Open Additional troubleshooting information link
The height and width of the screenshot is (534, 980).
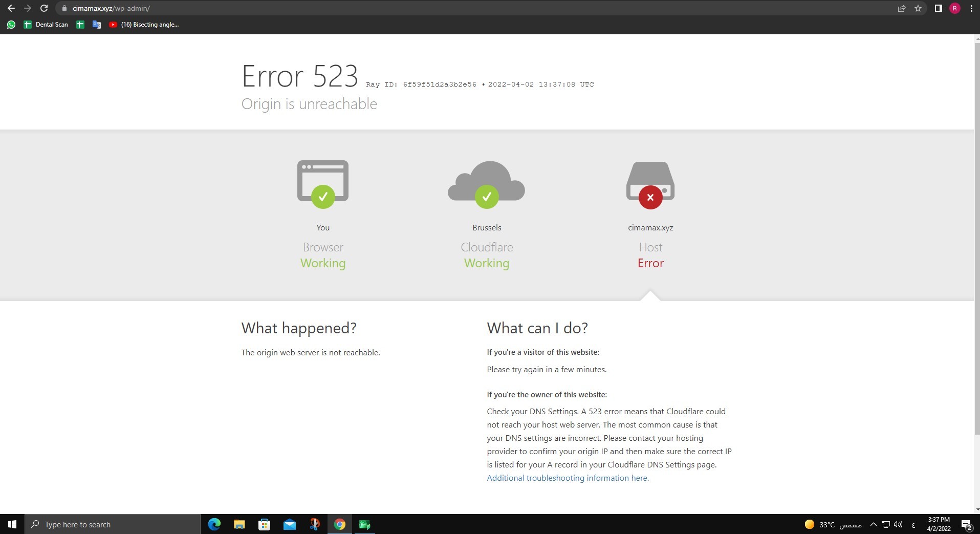[x=568, y=478]
